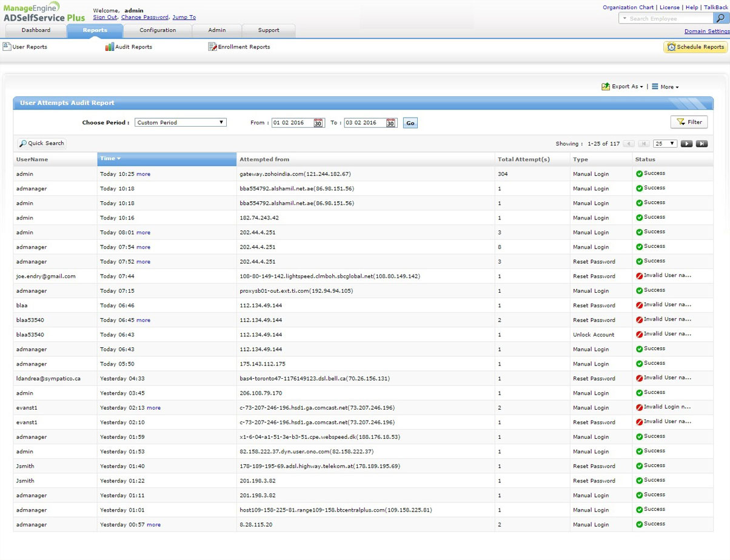Click the To date calendar icon
Image resolution: width=730 pixels, height=560 pixels.
390,123
